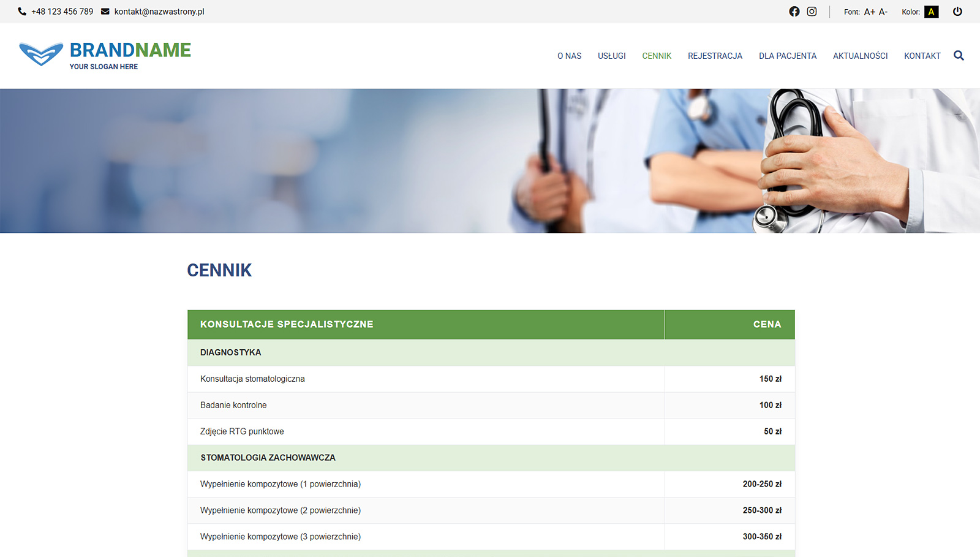Open the O NAS menu item
This screenshot has width=980, height=557.
tap(569, 56)
